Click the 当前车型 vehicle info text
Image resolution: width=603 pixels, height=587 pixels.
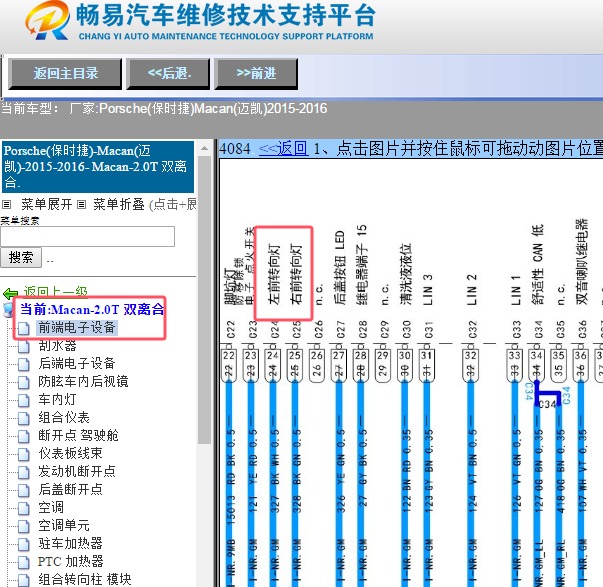[164, 108]
